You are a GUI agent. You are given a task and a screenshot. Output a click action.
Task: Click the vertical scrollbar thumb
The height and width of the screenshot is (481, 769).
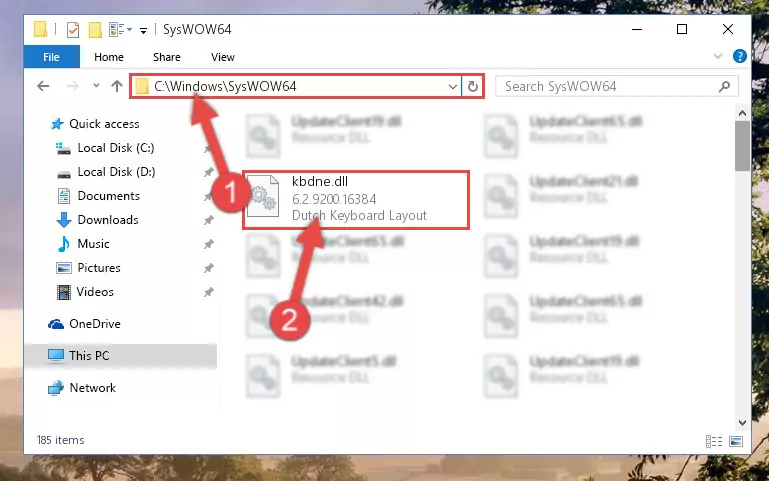coord(742,146)
